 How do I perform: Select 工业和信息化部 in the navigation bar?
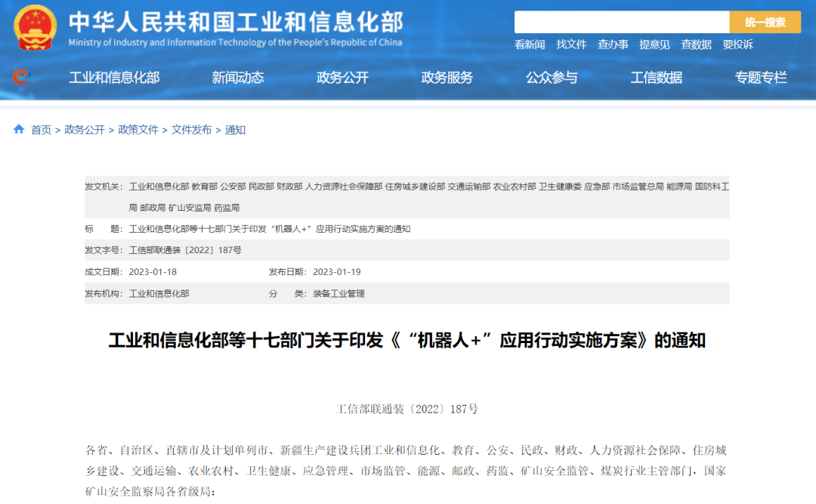pyautogui.click(x=114, y=78)
